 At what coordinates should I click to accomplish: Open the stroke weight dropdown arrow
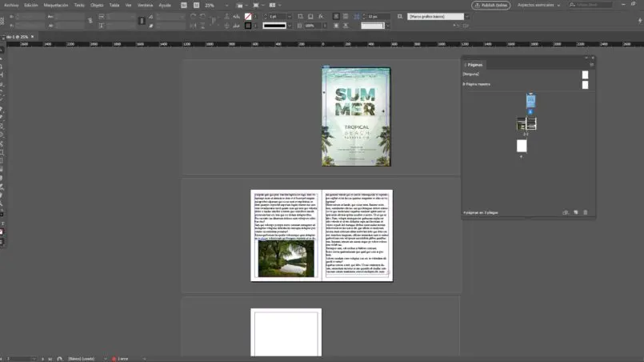point(290,17)
